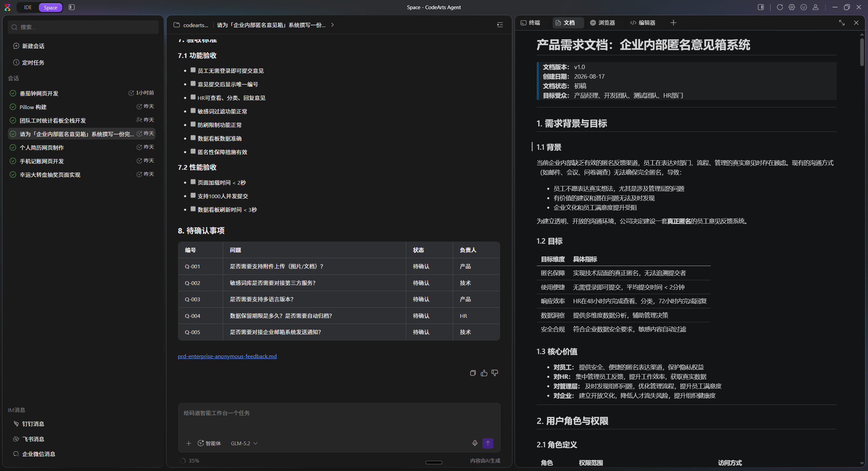The width and height of the screenshot is (868, 471).
Task: Give thumbs up to the response
Action: [484, 373]
